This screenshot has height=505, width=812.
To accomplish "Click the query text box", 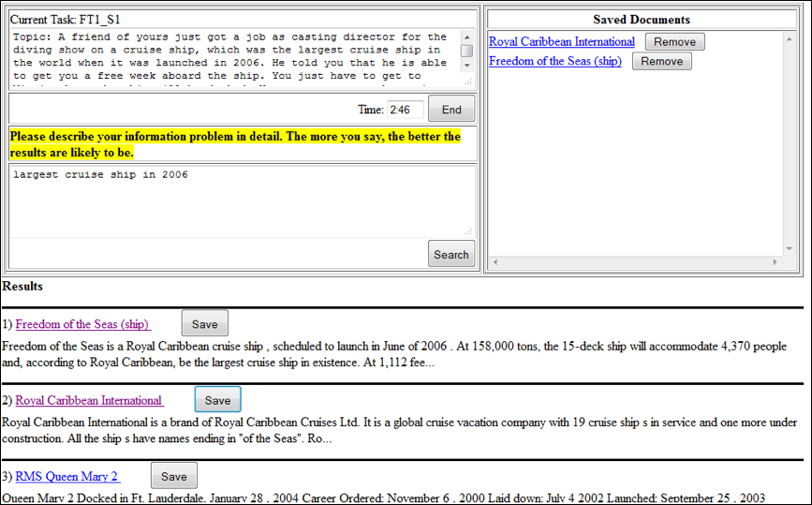I will pos(243,201).
